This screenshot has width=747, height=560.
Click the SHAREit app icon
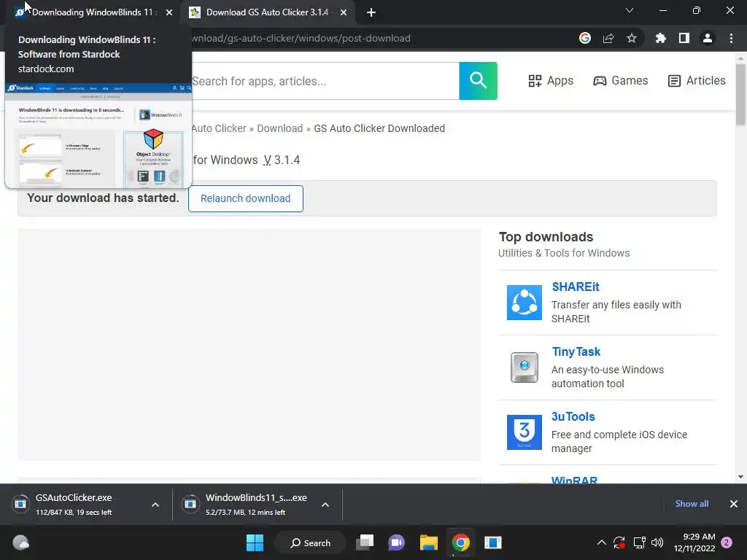click(524, 303)
